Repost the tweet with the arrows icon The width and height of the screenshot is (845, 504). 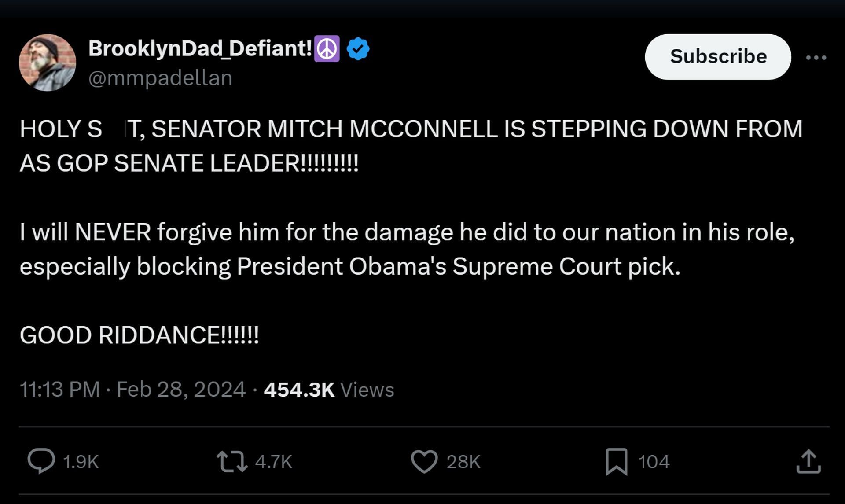232,461
